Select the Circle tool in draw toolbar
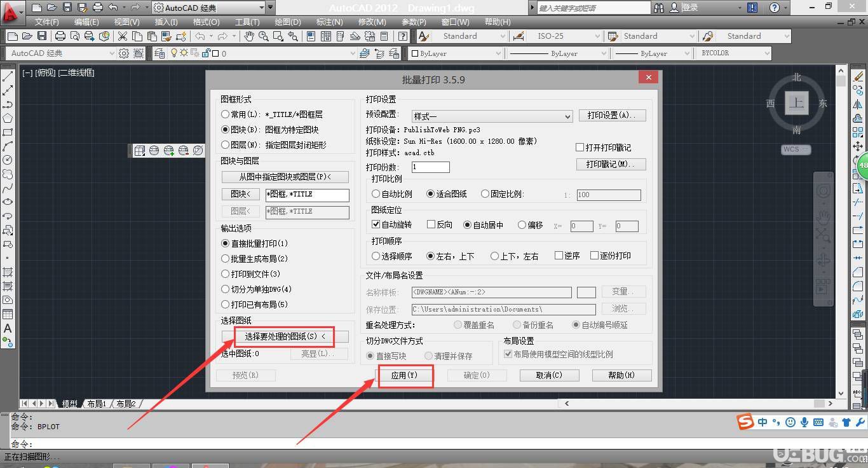Viewport: 868px width, 468px height. (8, 160)
